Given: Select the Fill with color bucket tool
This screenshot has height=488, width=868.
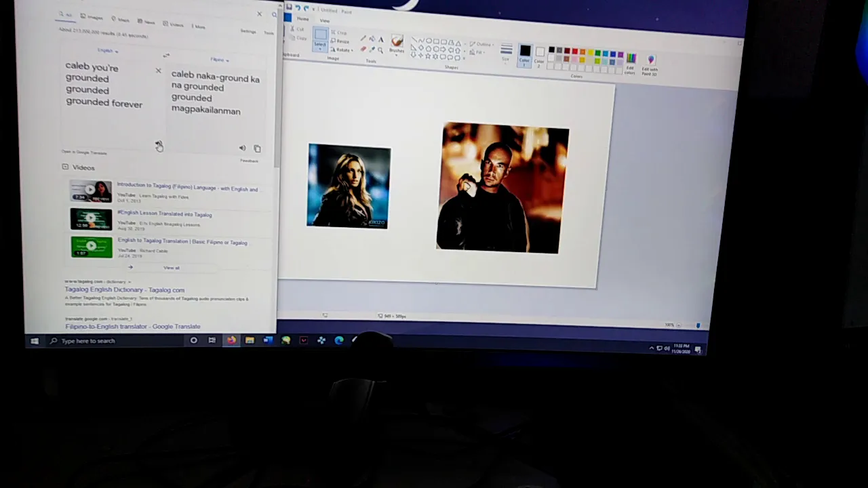Looking at the screenshot, I should pos(372,39).
